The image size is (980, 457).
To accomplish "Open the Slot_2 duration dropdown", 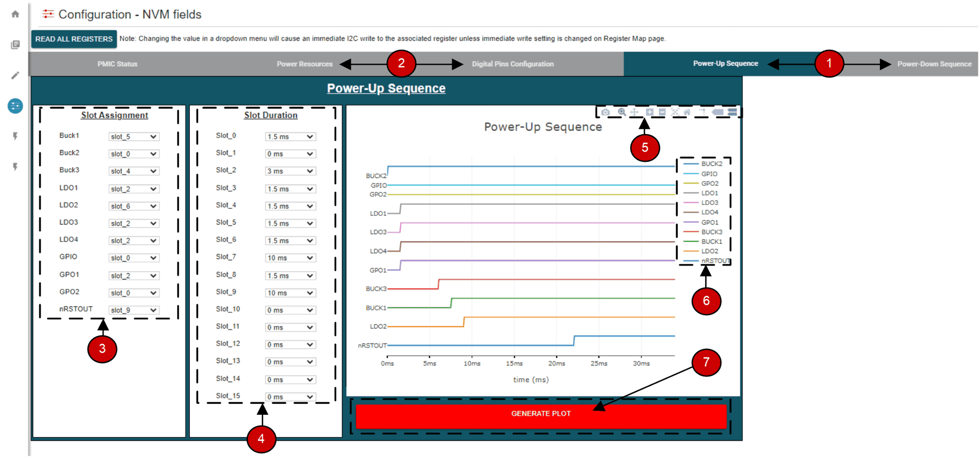I will click(x=290, y=171).
